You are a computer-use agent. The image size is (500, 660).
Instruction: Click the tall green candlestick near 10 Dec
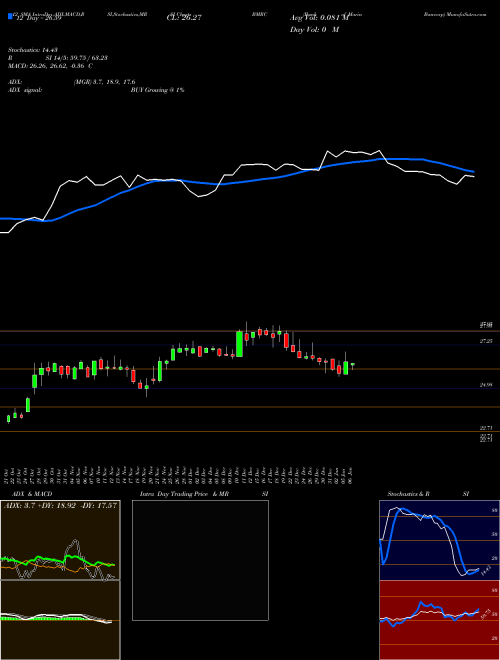point(239,344)
